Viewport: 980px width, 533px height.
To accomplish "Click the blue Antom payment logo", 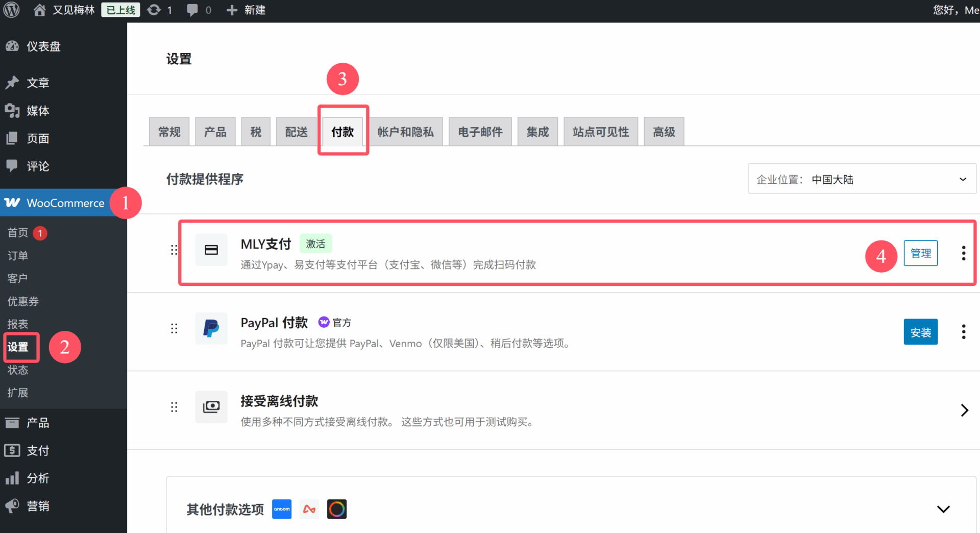I will (282, 509).
